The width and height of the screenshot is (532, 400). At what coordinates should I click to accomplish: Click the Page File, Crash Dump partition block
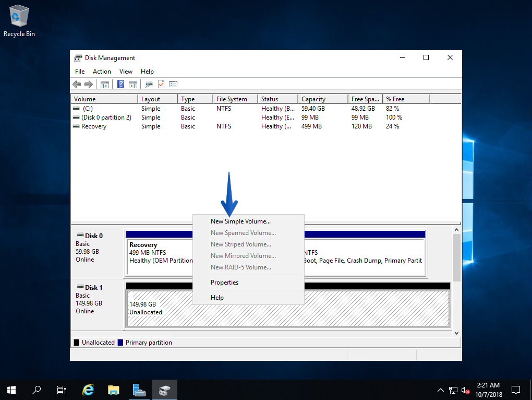point(365,257)
